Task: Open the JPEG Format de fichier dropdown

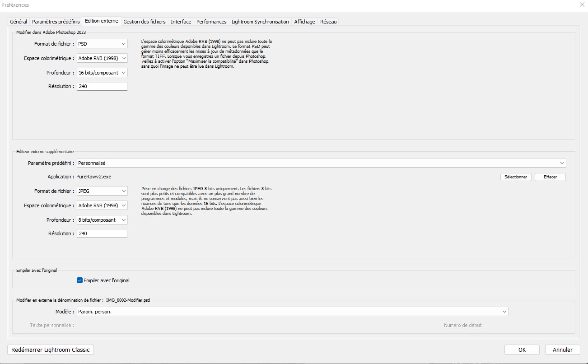Action: click(102, 191)
